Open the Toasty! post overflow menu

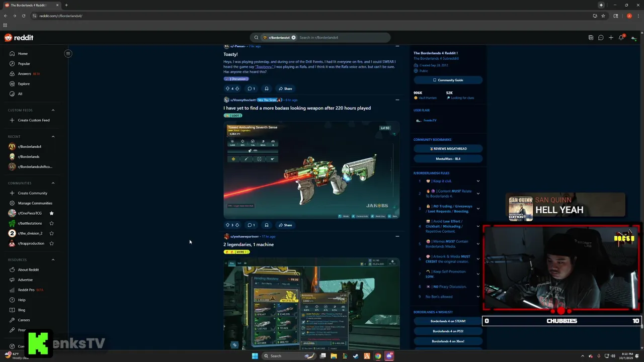coord(397,46)
